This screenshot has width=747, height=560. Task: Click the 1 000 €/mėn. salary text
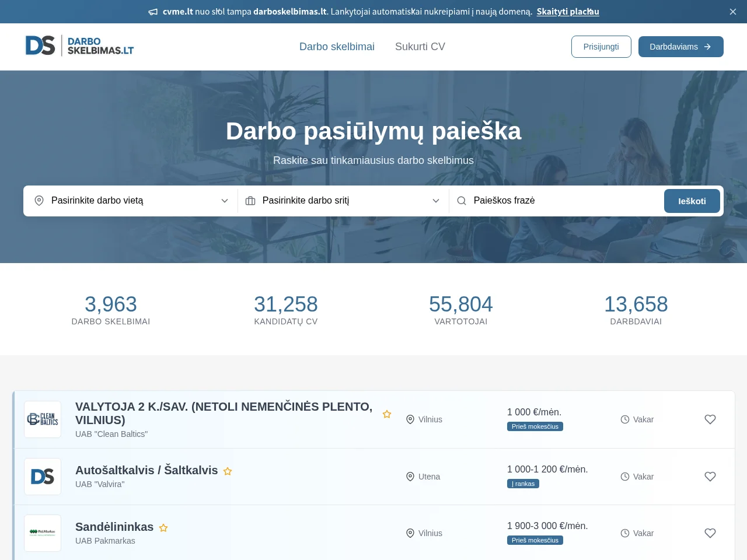(x=535, y=412)
